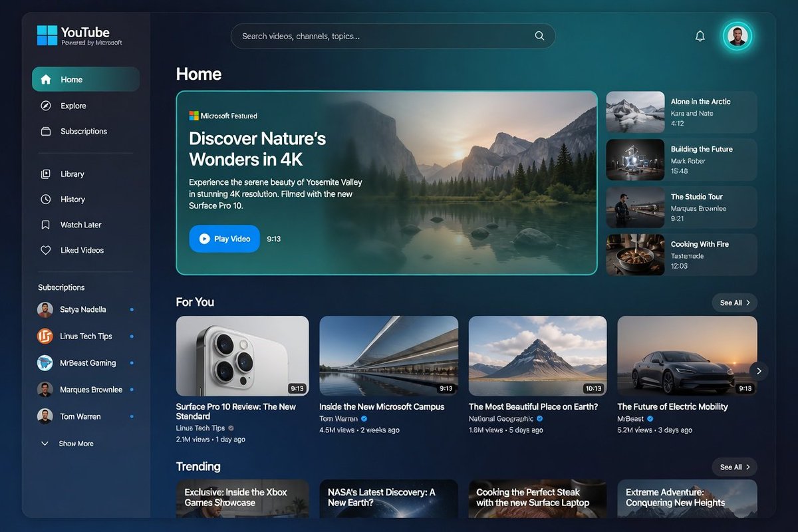Click Tom Warren's verified badge under video

(364, 419)
